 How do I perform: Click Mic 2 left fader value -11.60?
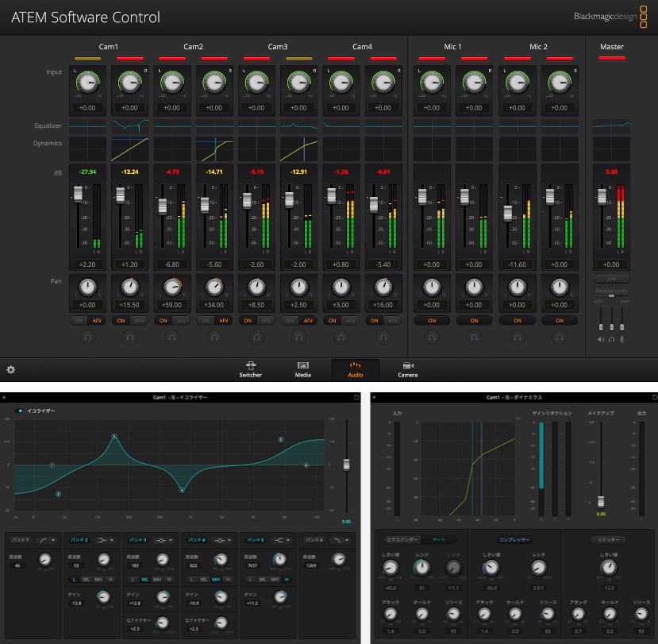(517, 264)
